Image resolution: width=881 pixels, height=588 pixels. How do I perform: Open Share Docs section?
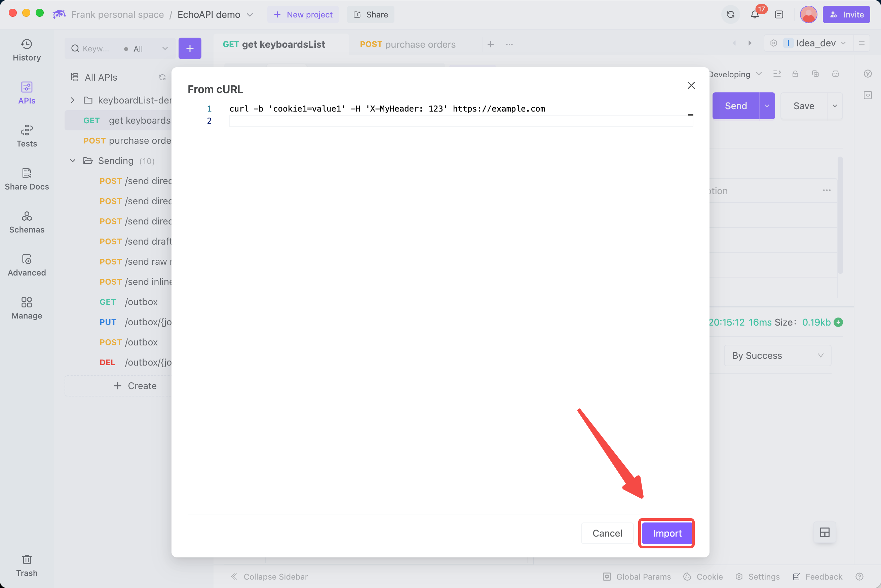pyautogui.click(x=27, y=179)
